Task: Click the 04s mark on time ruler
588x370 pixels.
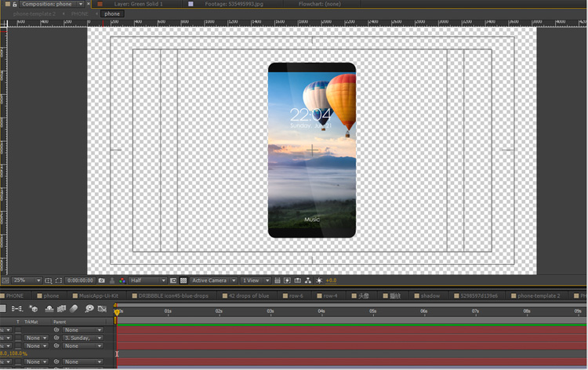Action: (x=321, y=311)
